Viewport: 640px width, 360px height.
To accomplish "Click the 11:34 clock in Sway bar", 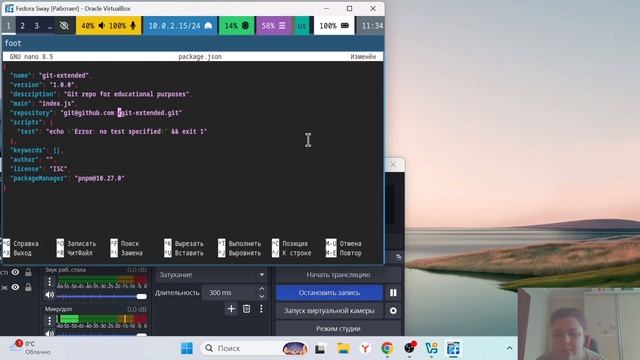I will (x=372, y=26).
